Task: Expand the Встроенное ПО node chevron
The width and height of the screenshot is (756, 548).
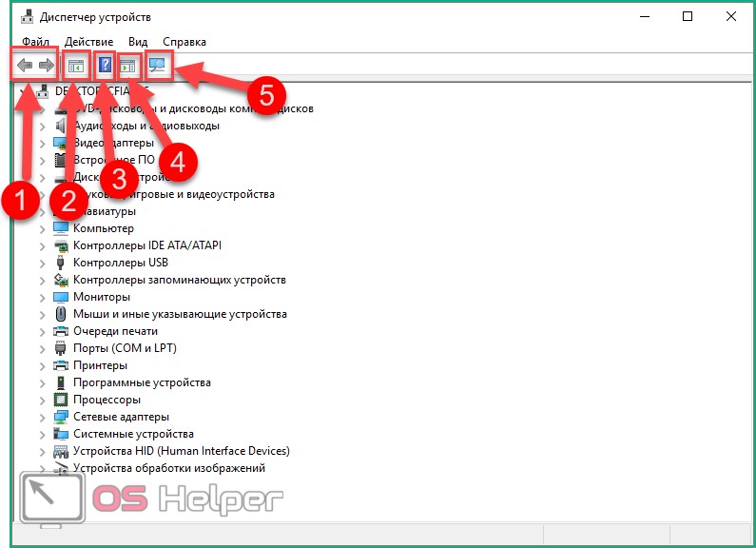Action: tap(43, 161)
